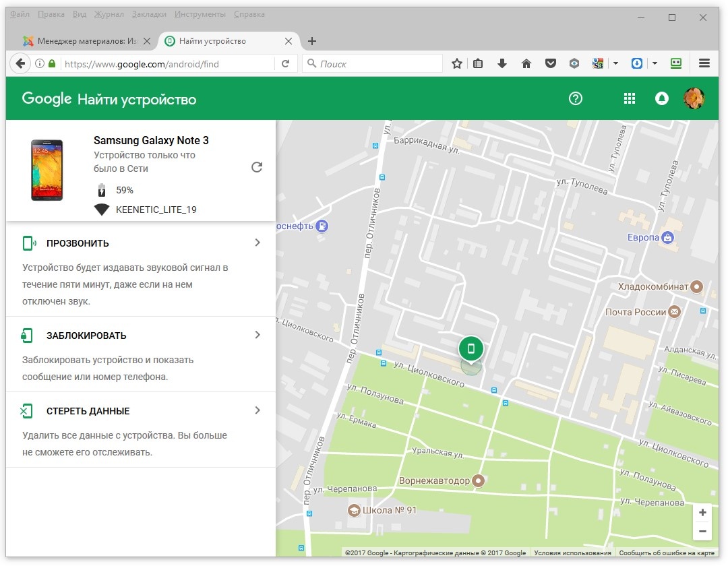Click the Школа № 91 marker
This screenshot has width=728, height=568.
coord(354,511)
